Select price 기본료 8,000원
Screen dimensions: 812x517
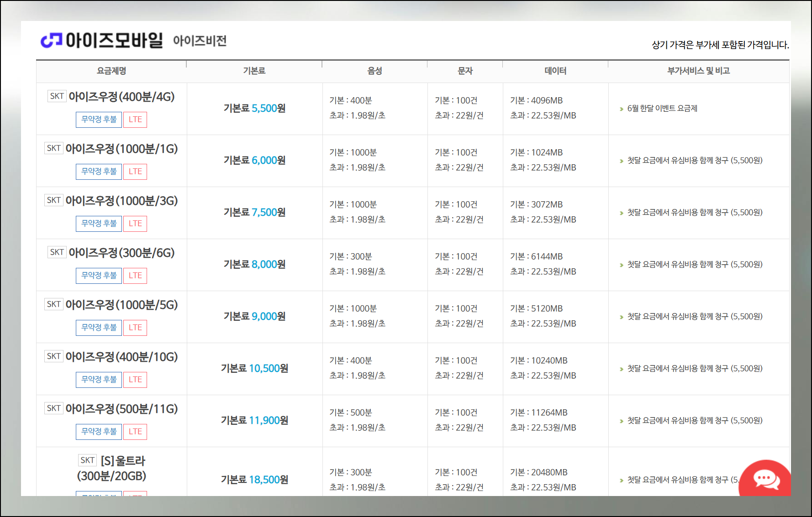click(254, 265)
